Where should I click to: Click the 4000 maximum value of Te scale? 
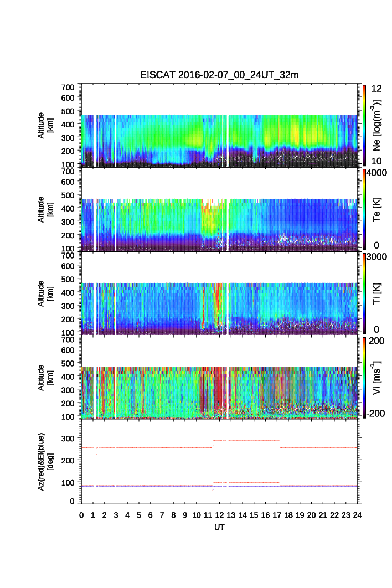click(x=376, y=173)
